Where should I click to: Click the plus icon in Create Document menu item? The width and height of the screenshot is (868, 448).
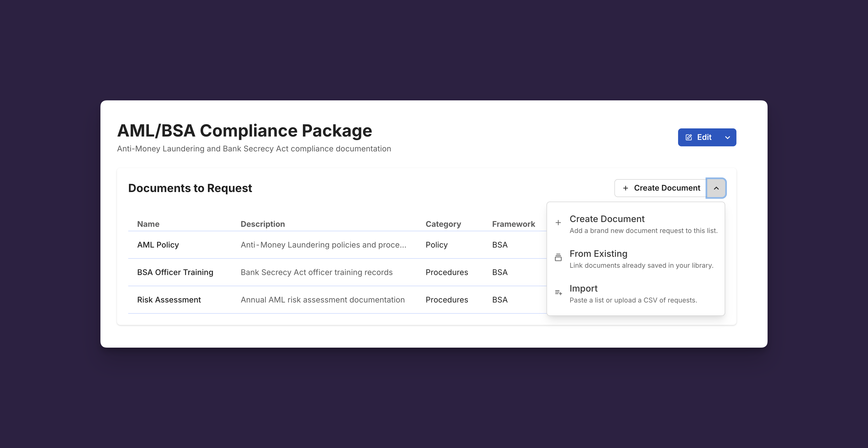click(x=558, y=223)
